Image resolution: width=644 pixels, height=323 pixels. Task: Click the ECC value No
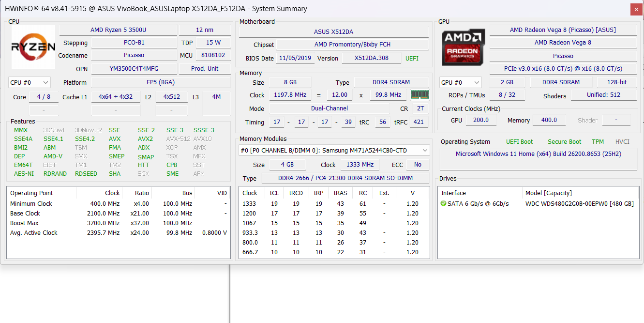pos(418,165)
